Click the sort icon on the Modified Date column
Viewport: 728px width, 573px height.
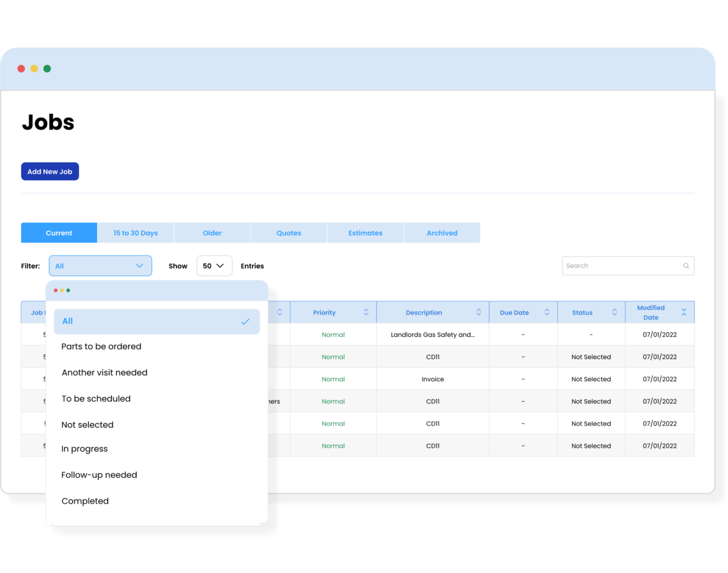(x=684, y=312)
